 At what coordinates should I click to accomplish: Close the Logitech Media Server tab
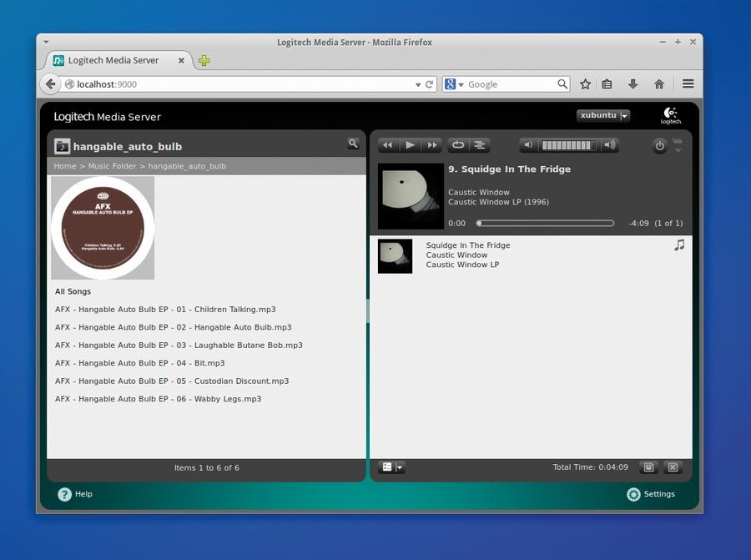coord(181,60)
